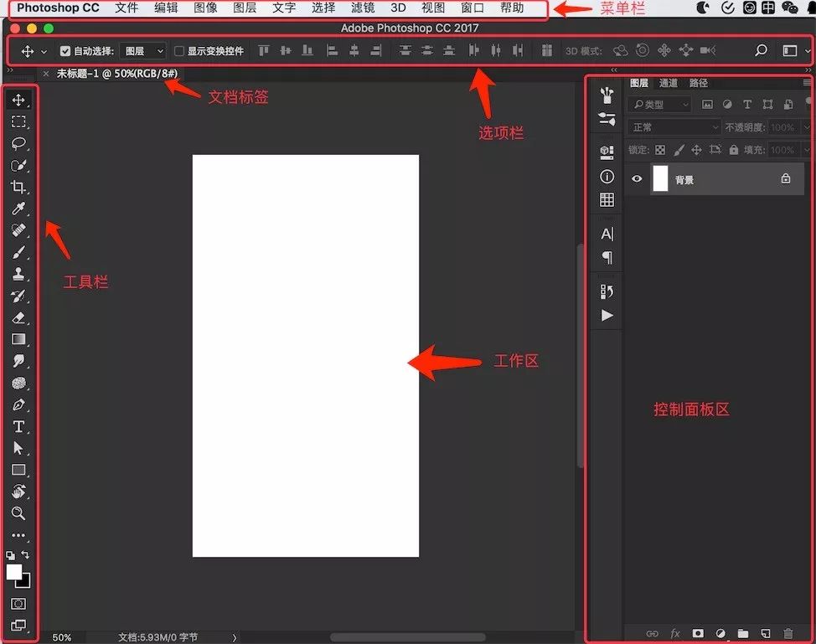Screen dimensions: 816x644
Task: Activate the Gradient tool
Action: [x=18, y=339]
